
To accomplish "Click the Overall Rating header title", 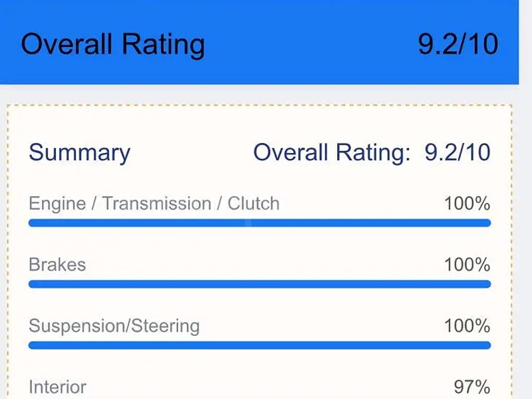I will (x=113, y=45).
